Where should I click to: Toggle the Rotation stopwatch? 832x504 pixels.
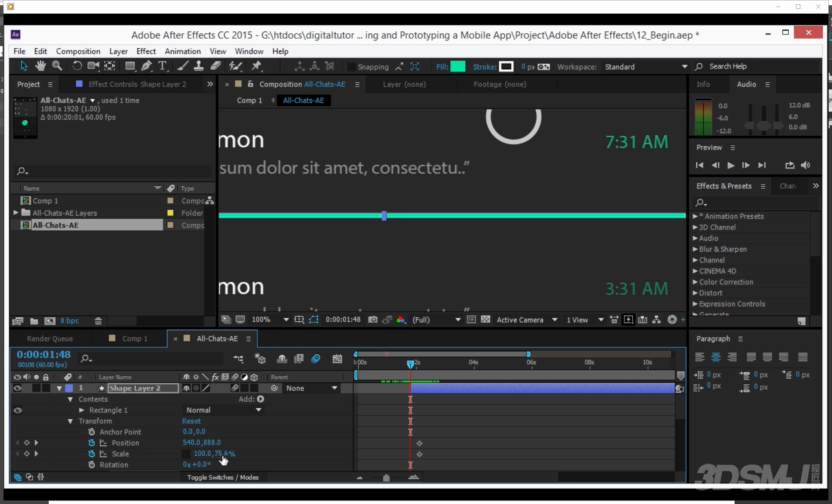pyautogui.click(x=91, y=464)
